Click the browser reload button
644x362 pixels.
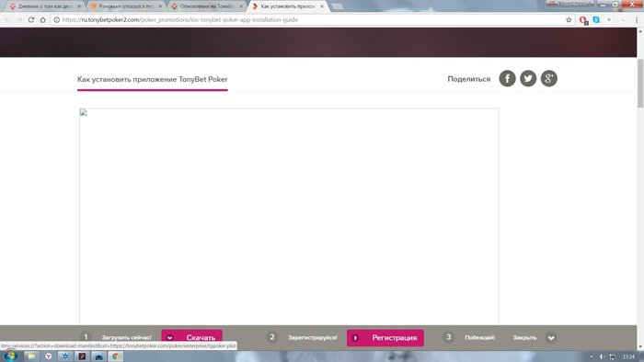coord(31,19)
